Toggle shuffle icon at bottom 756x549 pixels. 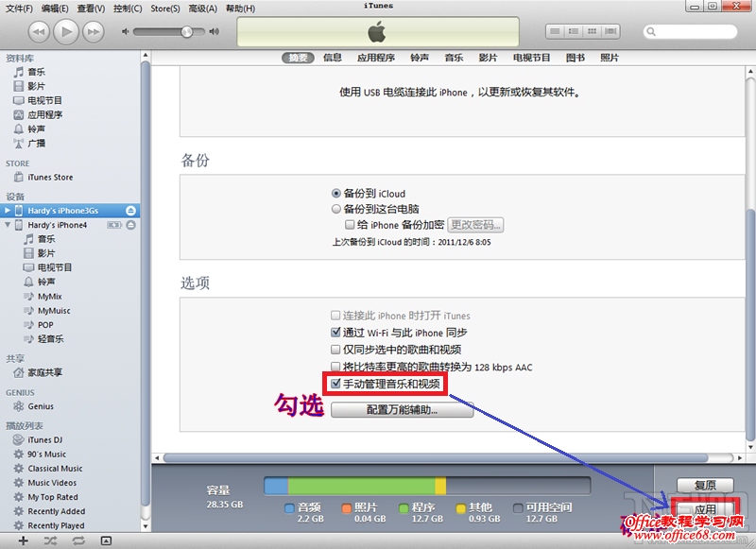point(50,540)
